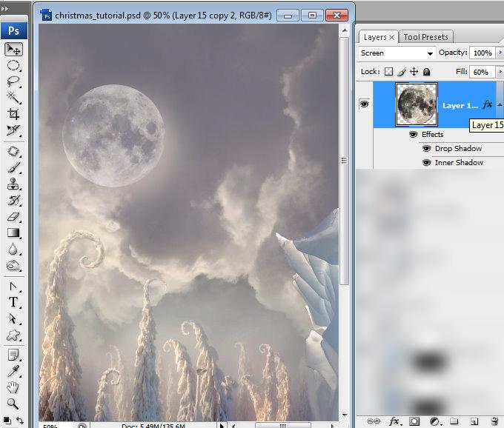Select the Eyedropper tool
504x428 pixels.
(x=13, y=371)
